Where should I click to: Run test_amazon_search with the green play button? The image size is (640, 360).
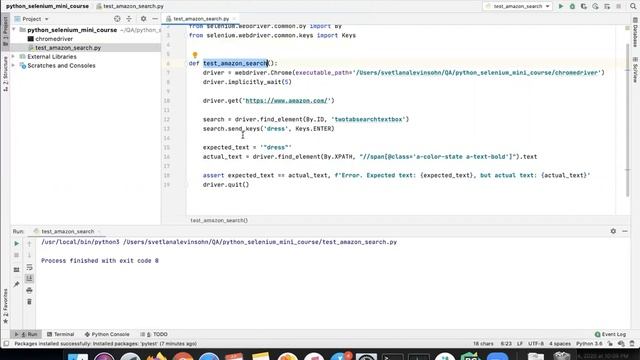pos(561,6)
